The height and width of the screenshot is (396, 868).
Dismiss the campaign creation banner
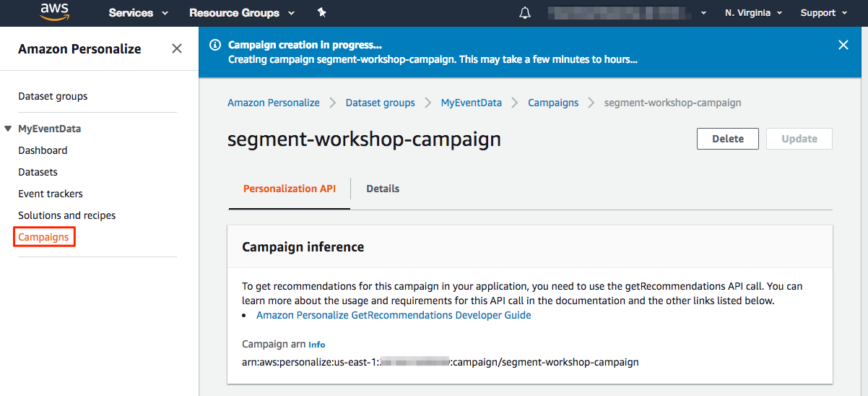[x=843, y=45]
